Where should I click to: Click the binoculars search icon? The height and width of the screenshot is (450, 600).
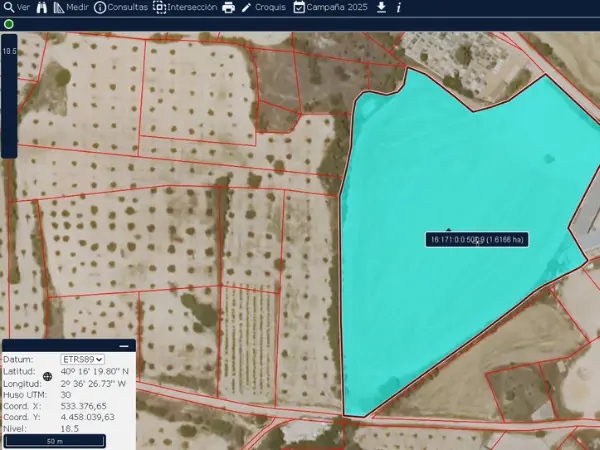point(42,7)
